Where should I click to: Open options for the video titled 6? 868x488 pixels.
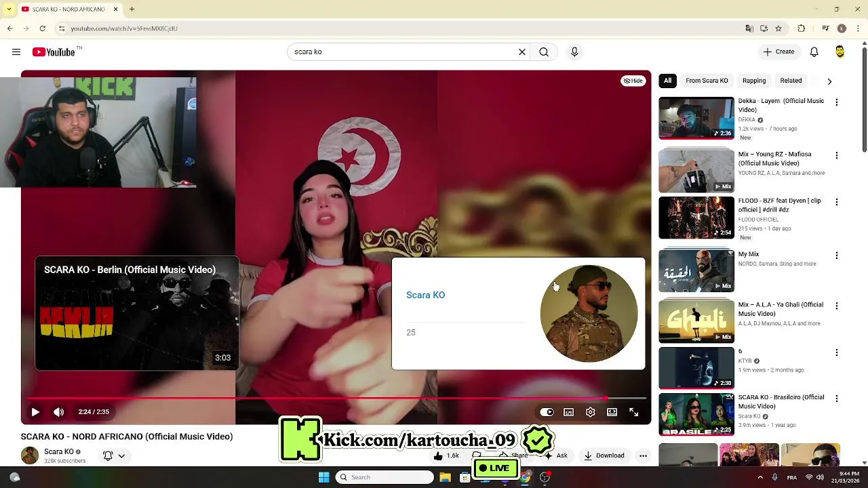pyautogui.click(x=837, y=352)
